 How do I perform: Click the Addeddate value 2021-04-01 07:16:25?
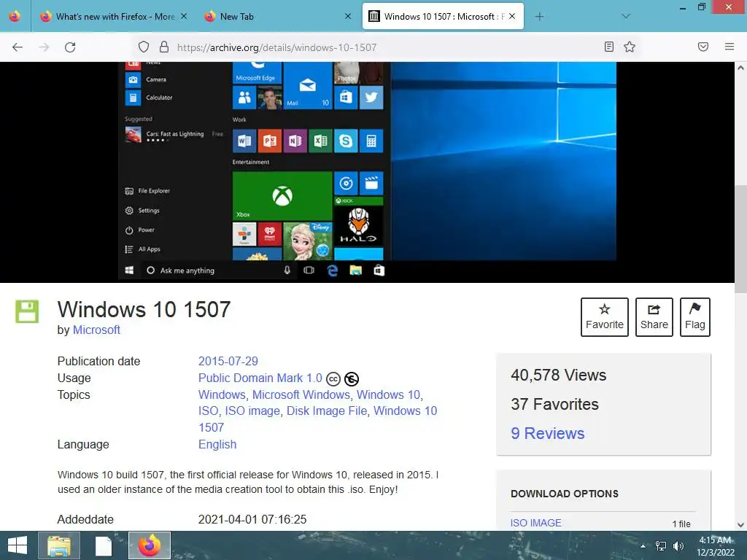click(252, 519)
